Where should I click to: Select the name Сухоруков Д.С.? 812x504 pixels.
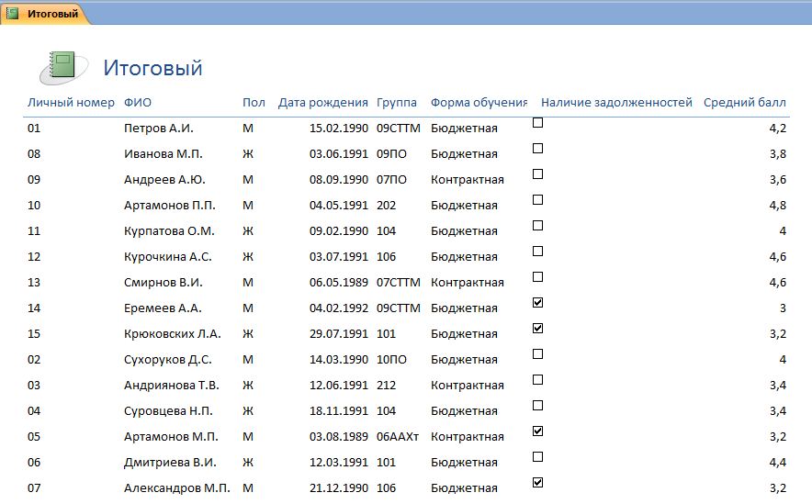pyautogui.click(x=168, y=360)
